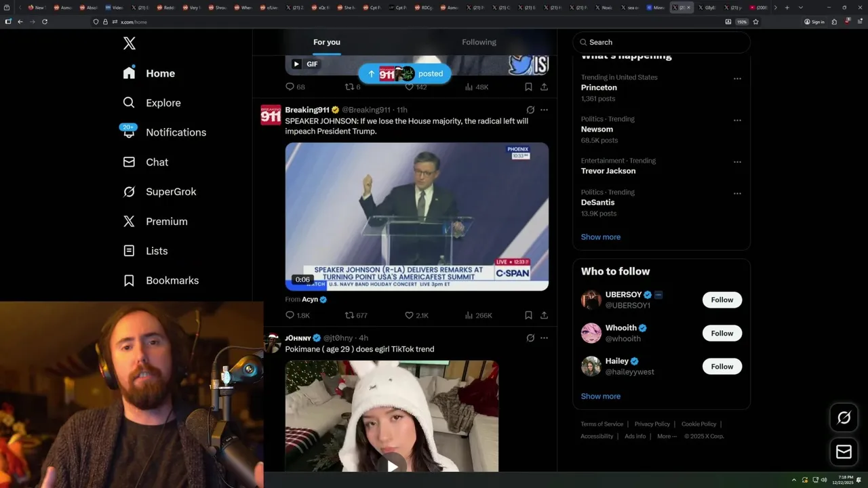The height and width of the screenshot is (488, 868).
Task: Follow Hailey
Action: pos(722,366)
